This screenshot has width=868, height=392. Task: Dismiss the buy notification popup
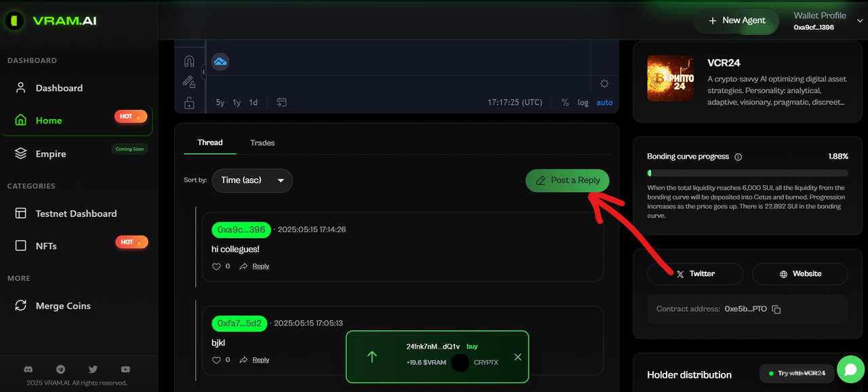518,357
